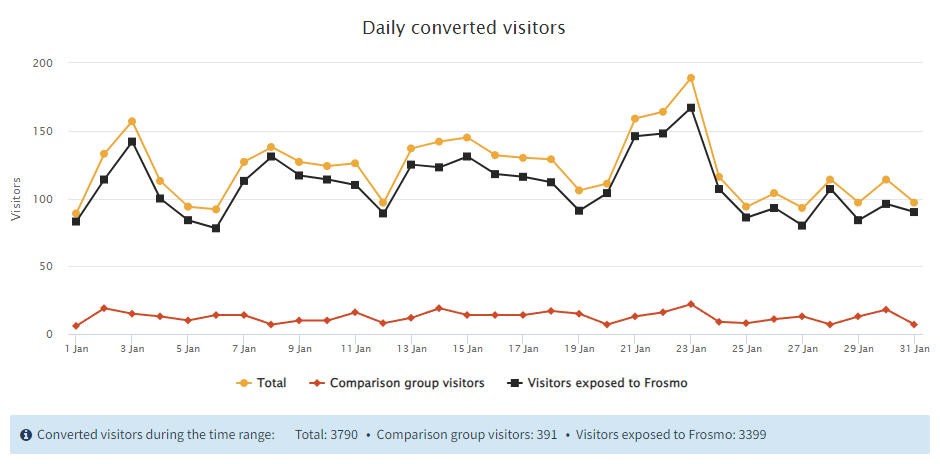Click the black Frosmo point on 3 Jan

(x=132, y=142)
